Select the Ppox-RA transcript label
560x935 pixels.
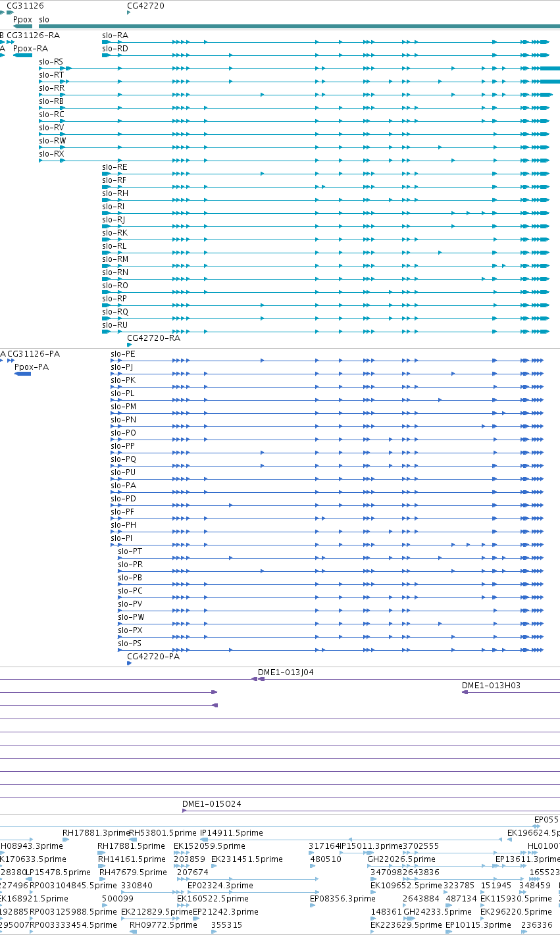click(x=30, y=49)
